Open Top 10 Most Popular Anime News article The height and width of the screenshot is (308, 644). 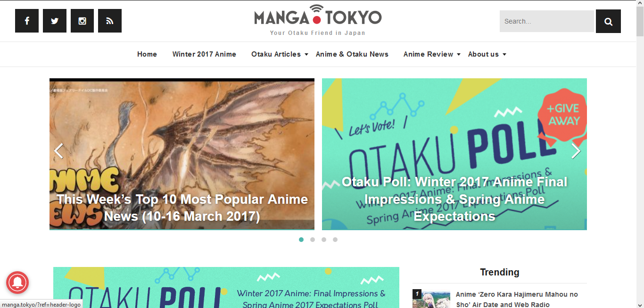tap(182, 208)
